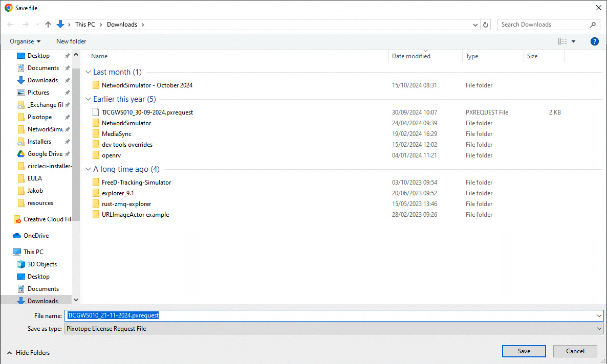Collapse the Earlier this year group
The width and height of the screenshot is (607, 364).
[88, 99]
